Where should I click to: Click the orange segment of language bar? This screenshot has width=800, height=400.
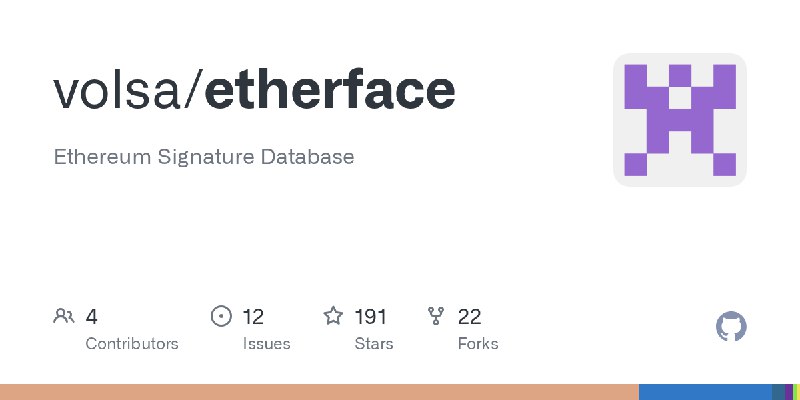320,392
